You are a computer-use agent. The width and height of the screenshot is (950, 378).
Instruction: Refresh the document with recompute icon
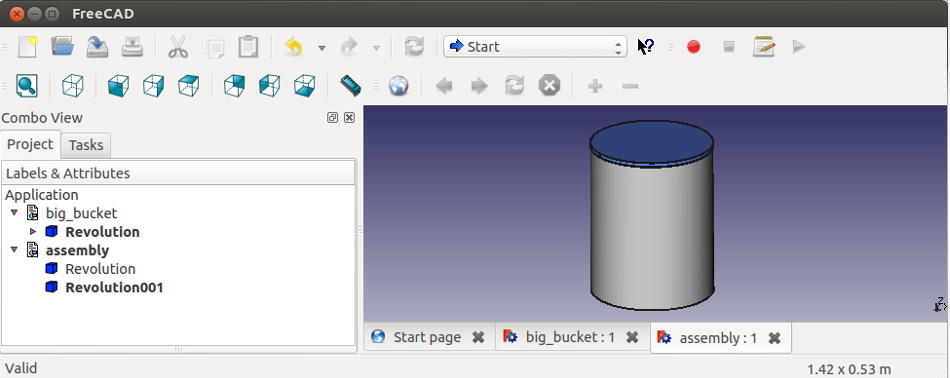pyautogui.click(x=414, y=47)
